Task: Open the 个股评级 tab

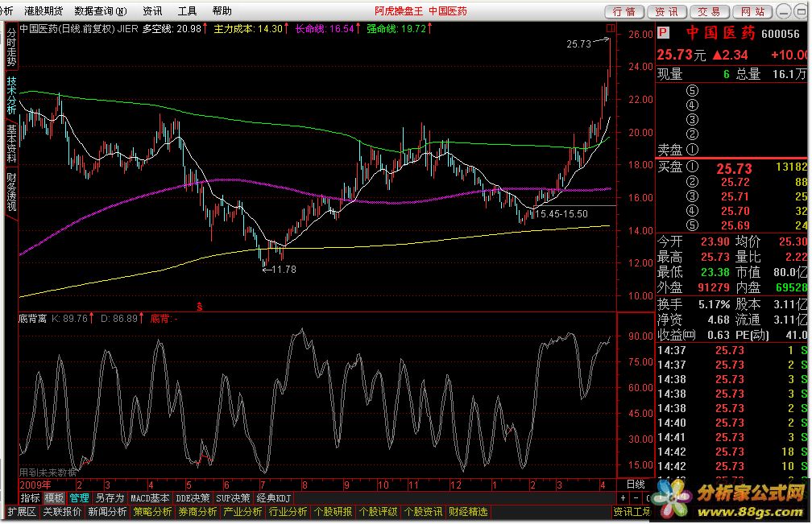Action: (x=378, y=512)
